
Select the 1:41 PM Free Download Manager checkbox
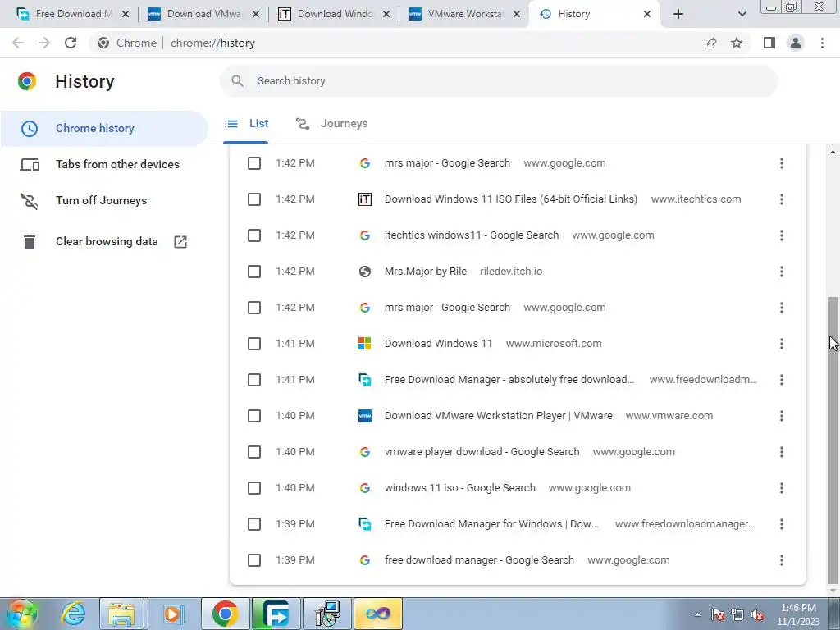[x=254, y=380]
